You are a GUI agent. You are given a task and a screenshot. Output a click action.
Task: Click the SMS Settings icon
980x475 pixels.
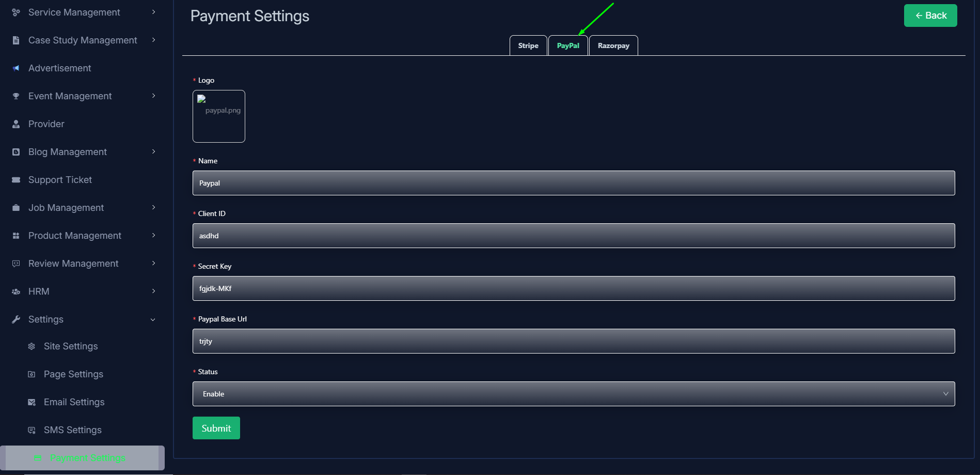tap(31, 430)
